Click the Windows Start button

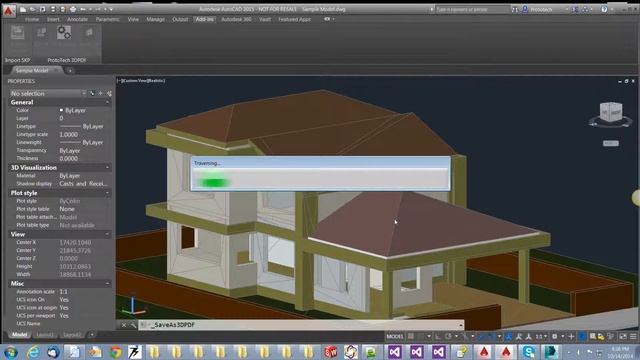pos(10,351)
